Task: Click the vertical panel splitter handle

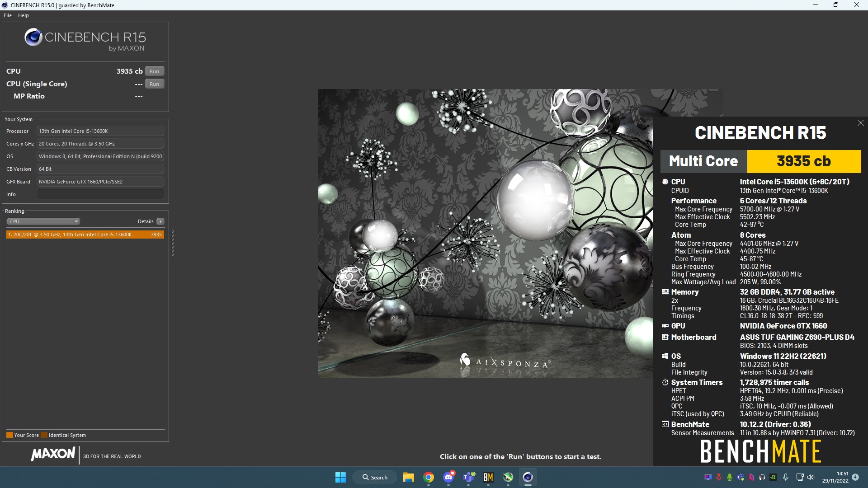Action: 173,243
